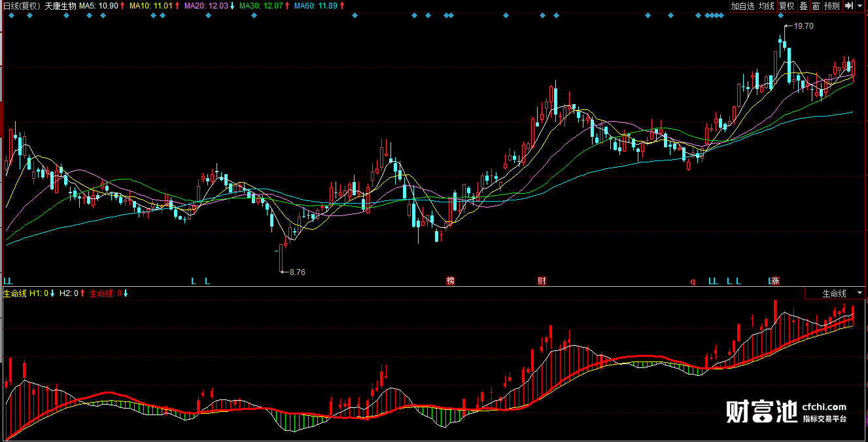Select the MA60 indicator label
The image size is (868, 442).
318,6
